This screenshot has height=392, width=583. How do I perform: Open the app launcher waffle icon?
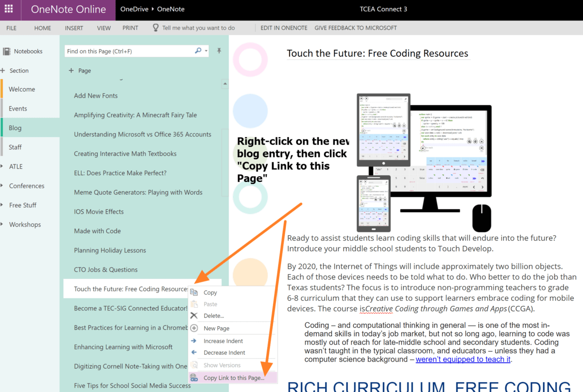(x=9, y=9)
